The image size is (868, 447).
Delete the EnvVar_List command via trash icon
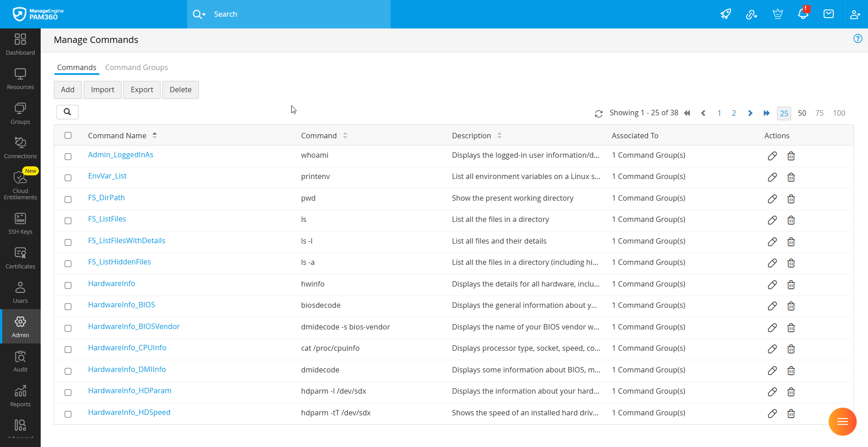click(791, 177)
